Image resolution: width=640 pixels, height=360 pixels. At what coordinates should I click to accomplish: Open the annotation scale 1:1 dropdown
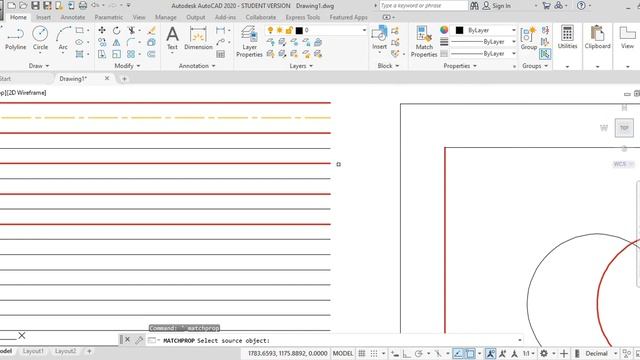point(529,353)
